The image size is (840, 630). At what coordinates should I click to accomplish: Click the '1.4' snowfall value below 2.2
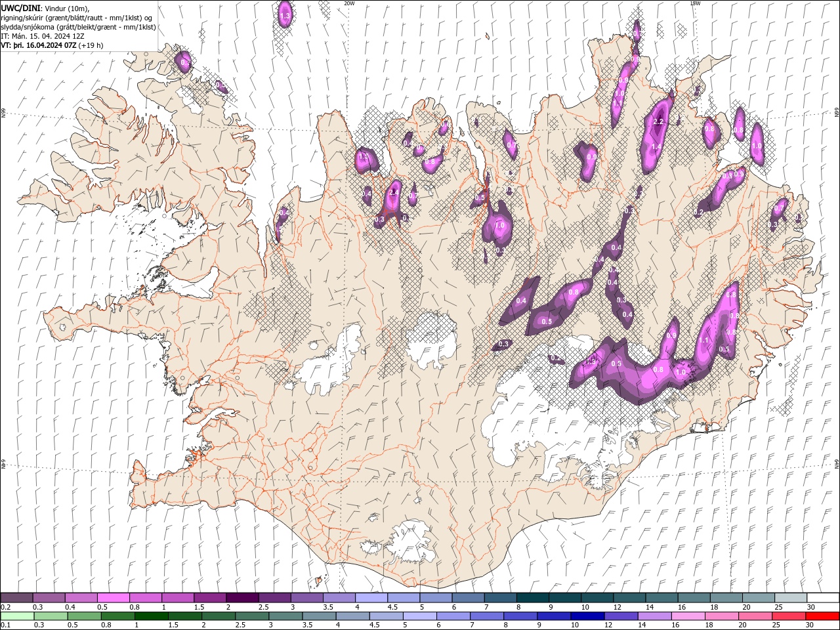655,147
